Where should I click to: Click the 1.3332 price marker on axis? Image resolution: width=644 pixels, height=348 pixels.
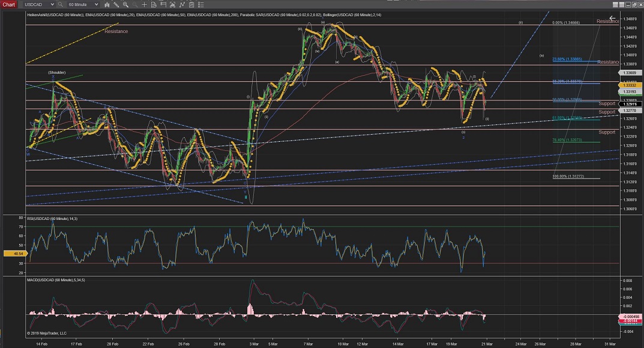tap(630, 85)
